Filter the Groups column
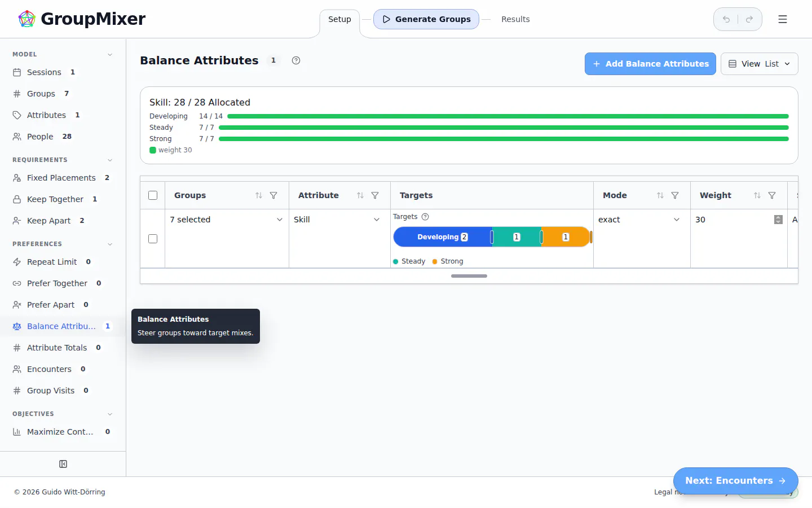The width and height of the screenshot is (812, 508). (x=273, y=195)
